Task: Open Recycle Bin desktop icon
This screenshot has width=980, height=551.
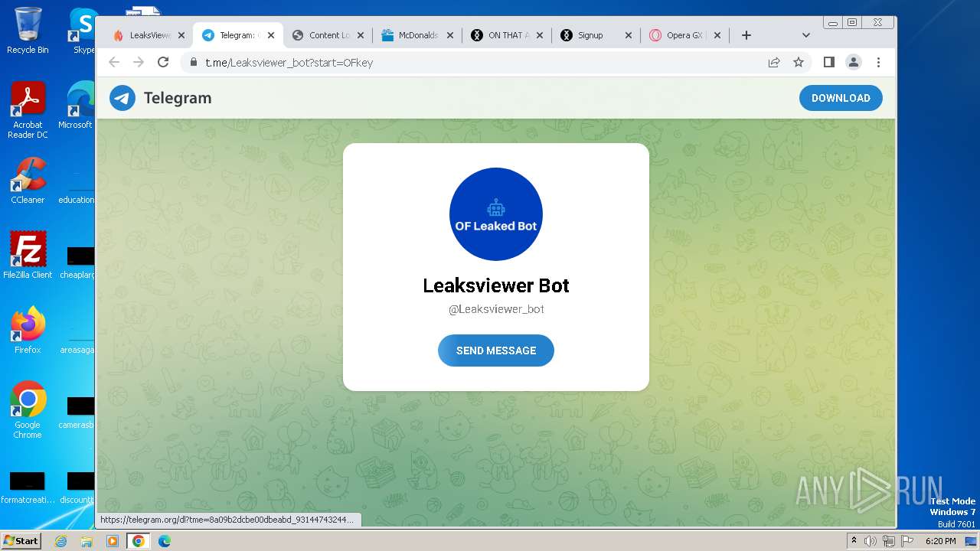Action: [28, 31]
